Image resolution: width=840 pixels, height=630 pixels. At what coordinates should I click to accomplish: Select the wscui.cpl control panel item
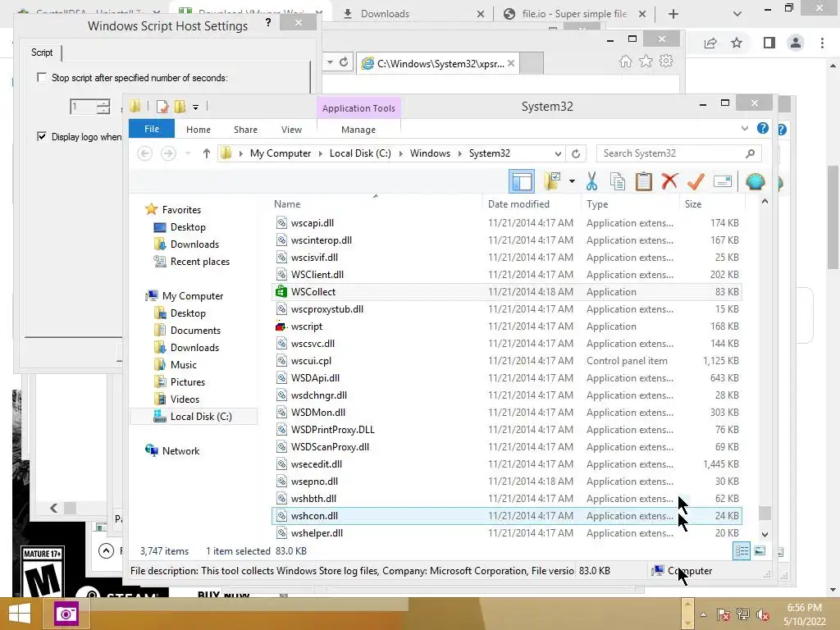pyautogui.click(x=507, y=361)
